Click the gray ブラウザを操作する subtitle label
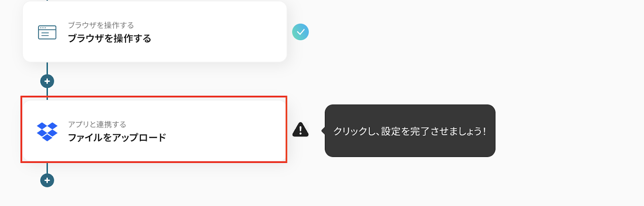 (101, 25)
